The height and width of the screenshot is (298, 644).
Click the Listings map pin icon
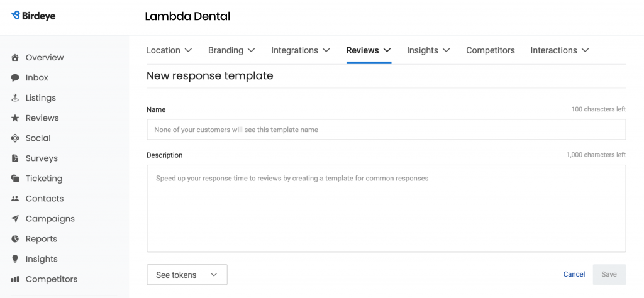click(x=15, y=97)
